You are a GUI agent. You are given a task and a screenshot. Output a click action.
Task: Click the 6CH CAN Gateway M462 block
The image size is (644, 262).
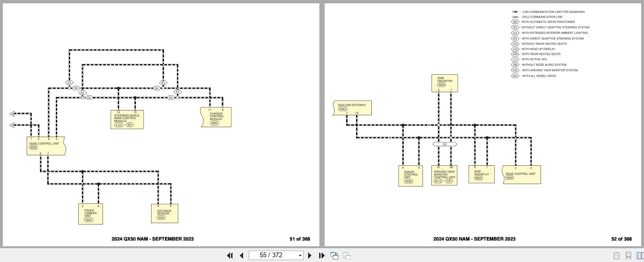click(x=352, y=108)
